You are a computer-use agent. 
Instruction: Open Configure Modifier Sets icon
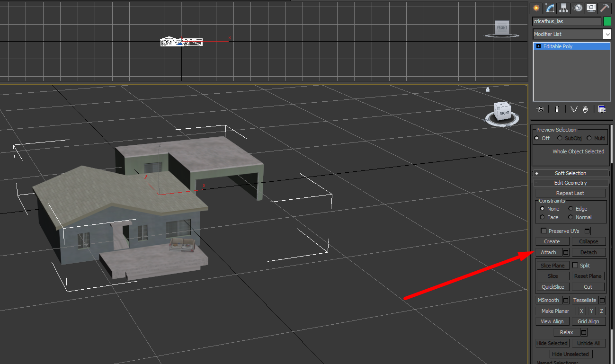[x=602, y=109]
